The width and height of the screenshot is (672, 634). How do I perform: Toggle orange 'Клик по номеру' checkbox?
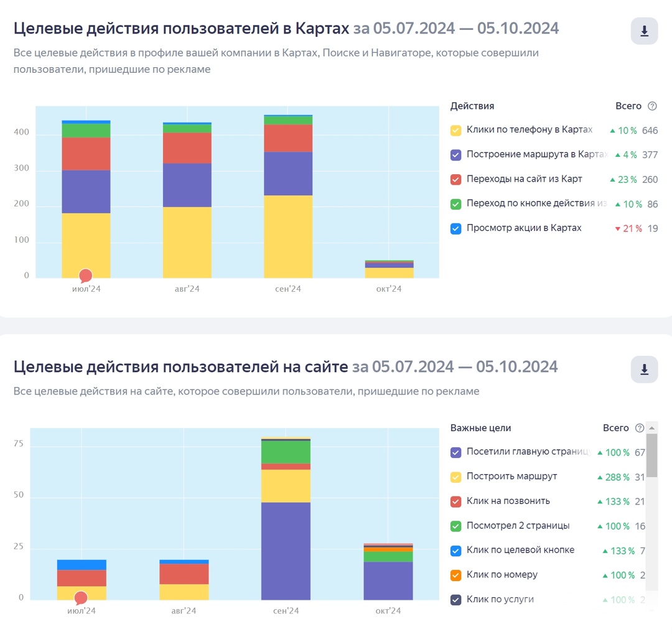(455, 575)
